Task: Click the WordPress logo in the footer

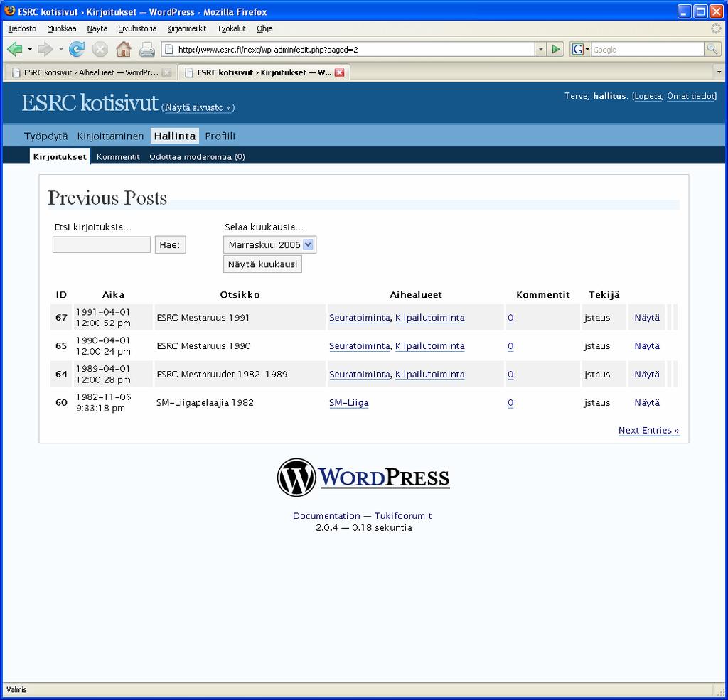Action: 363,478
